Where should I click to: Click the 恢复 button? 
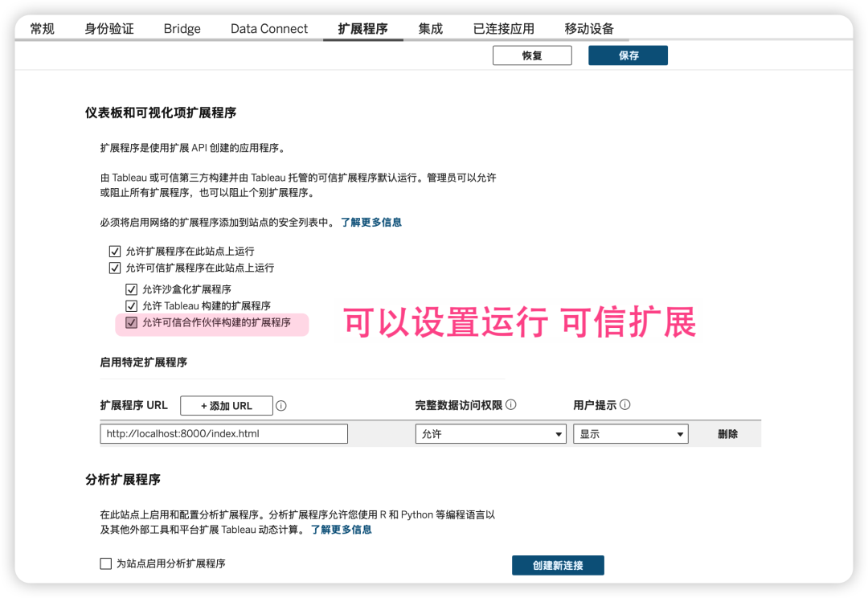tap(532, 55)
